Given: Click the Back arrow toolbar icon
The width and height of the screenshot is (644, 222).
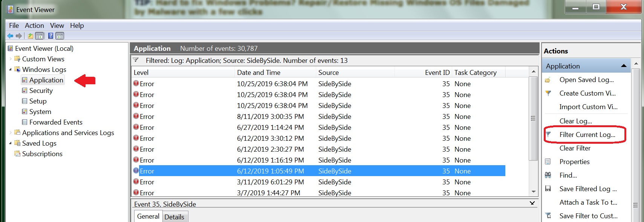Looking at the screenshot, I should [10, 36].
